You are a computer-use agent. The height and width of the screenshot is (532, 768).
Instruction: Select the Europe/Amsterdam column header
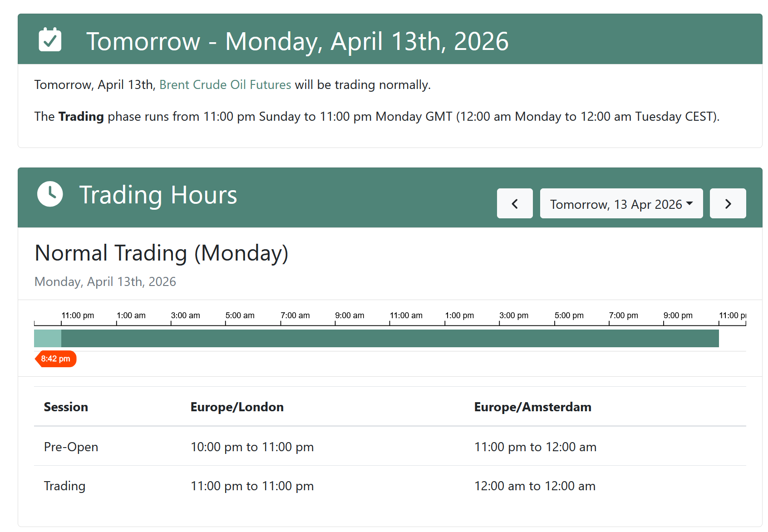pyautogui.click(x=532, y=407)
